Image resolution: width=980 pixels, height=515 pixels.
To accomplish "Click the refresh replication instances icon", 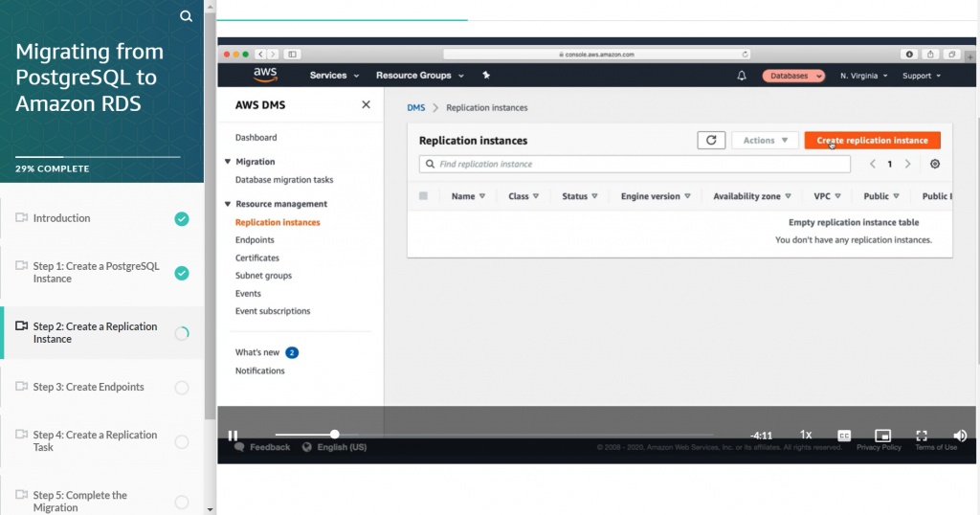I will pyautogui.click(x=710, y=140).
